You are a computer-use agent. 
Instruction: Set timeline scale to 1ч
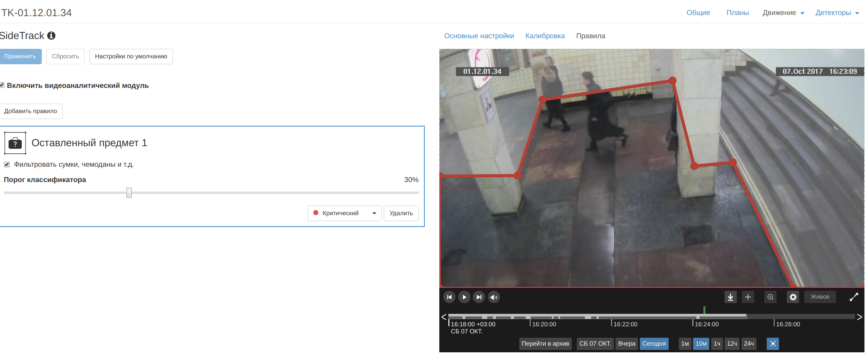point(717,344)
